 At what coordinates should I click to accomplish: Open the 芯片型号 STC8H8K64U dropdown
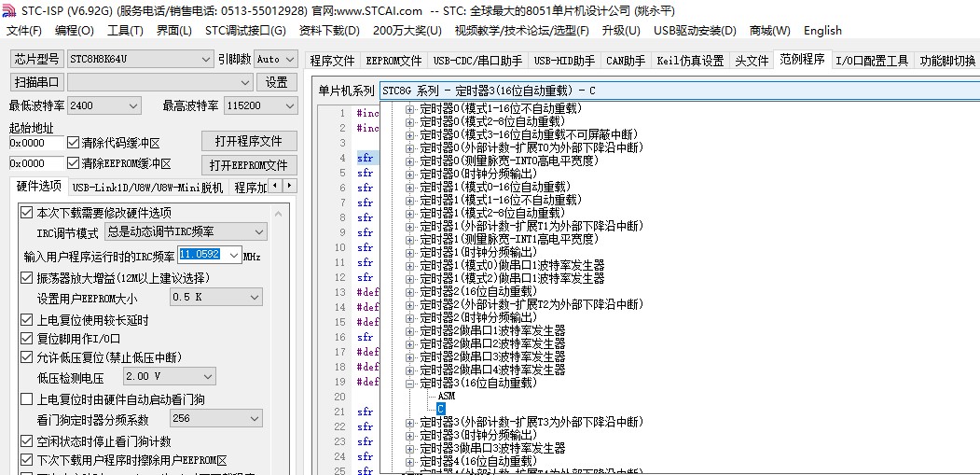pyautogui.click(x=206, y=60)
